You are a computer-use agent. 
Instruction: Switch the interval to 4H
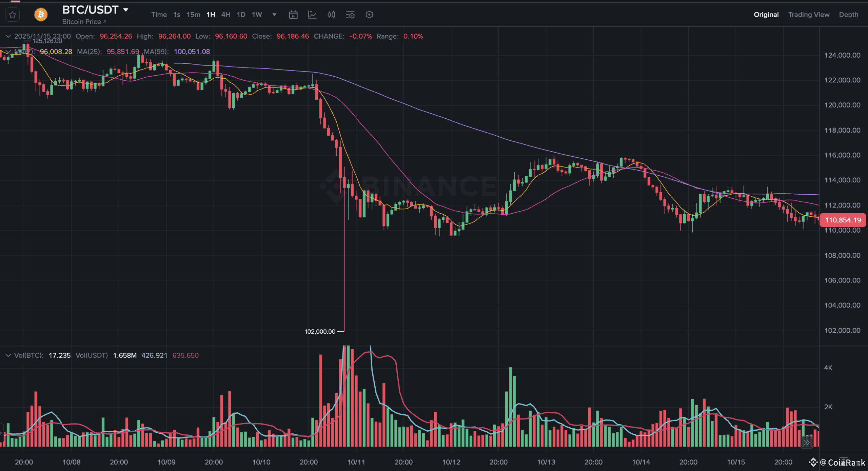(x=226, y=15)
